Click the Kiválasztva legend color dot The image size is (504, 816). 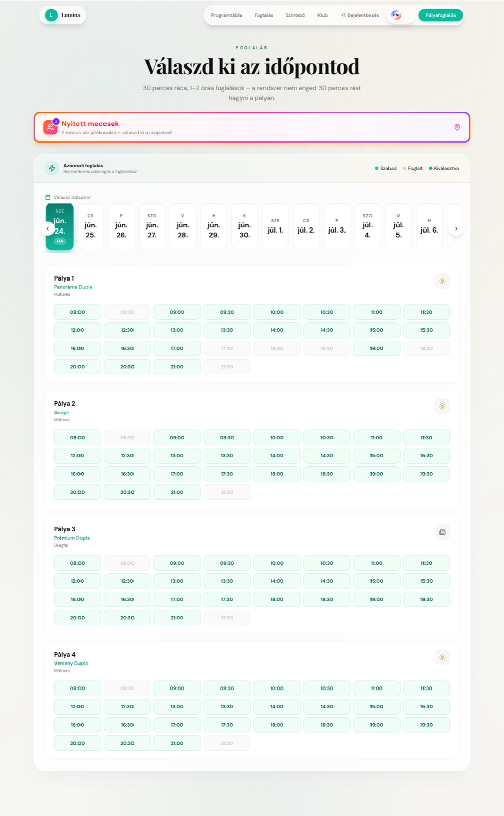pyautogui.click(x=431, y=168)
